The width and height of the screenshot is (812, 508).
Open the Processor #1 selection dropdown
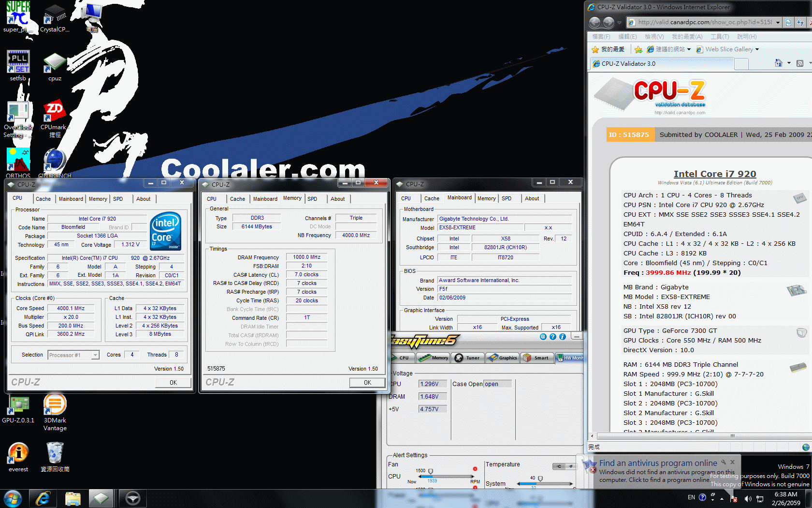(95, 355)
